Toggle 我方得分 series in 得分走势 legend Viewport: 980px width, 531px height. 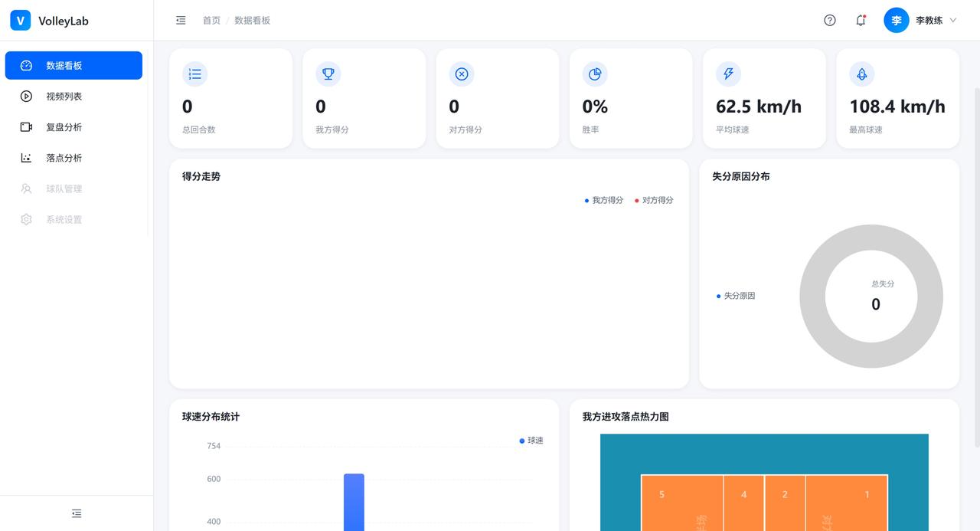(604, 200)
